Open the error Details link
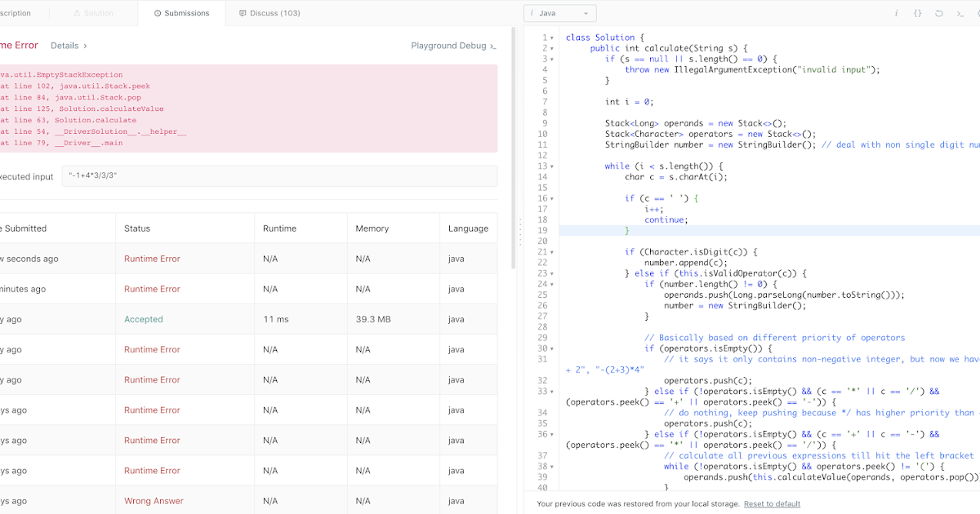This screenshot has width=980, height=514. coord(69,46)
